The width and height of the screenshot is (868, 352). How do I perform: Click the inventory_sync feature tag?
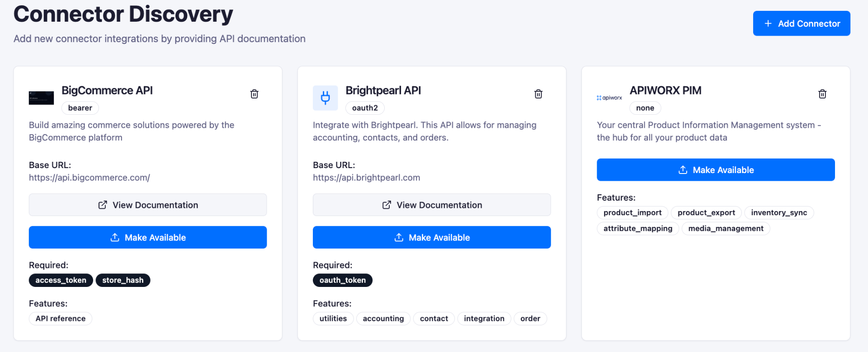point(778,212)
